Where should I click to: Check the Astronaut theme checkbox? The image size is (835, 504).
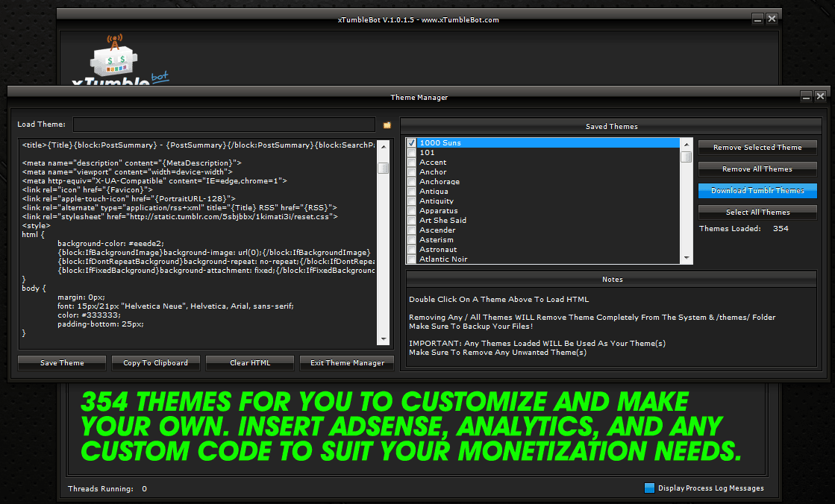coord(411,249)
